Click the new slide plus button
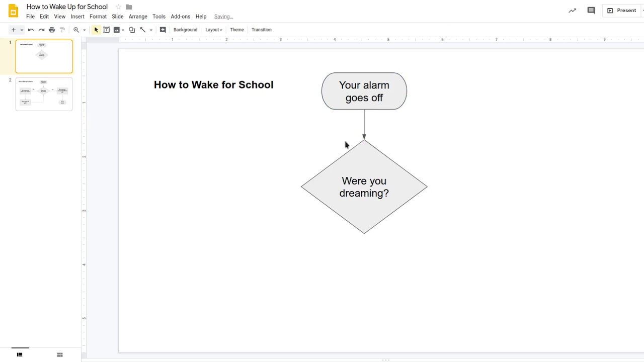 point(14,30)
